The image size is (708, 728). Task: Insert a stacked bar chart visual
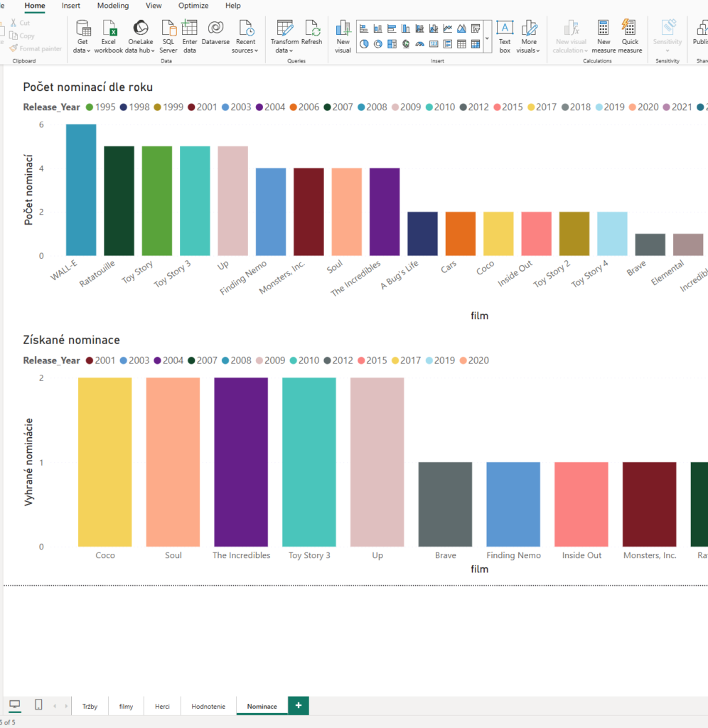[364, 28]
